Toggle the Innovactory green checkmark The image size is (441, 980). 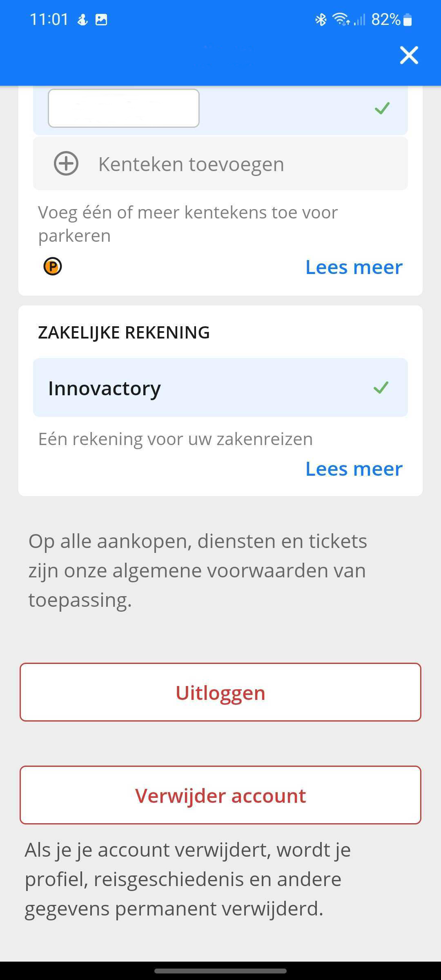(381, 388)
